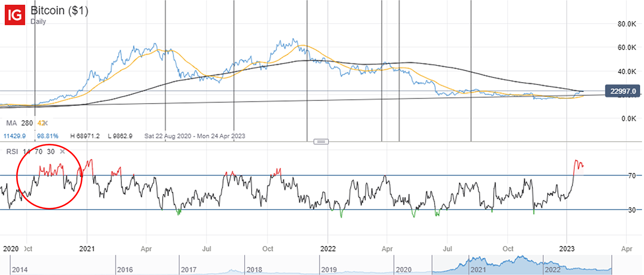Select the highlighted 2021 navigator window
Viewport: 644px width, 275px height.
479,269
